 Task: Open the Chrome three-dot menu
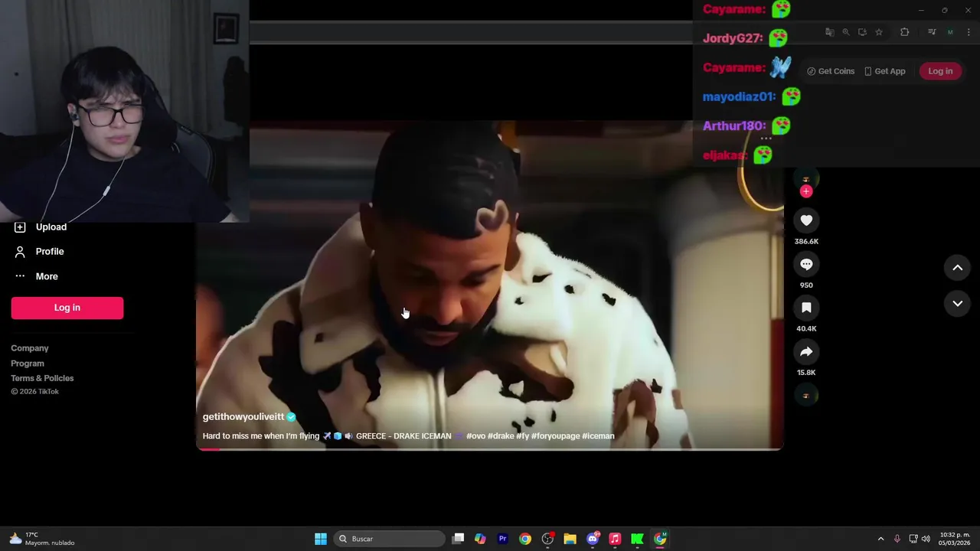point(969,32)
